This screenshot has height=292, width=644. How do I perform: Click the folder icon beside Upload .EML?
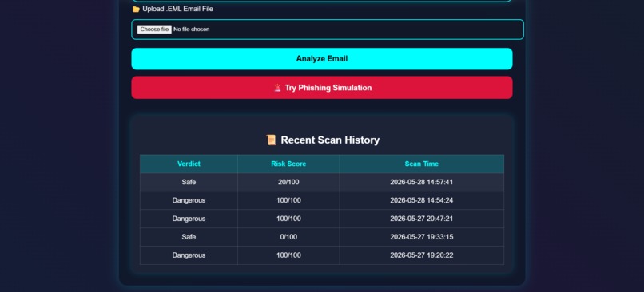[x=136, y=9]
